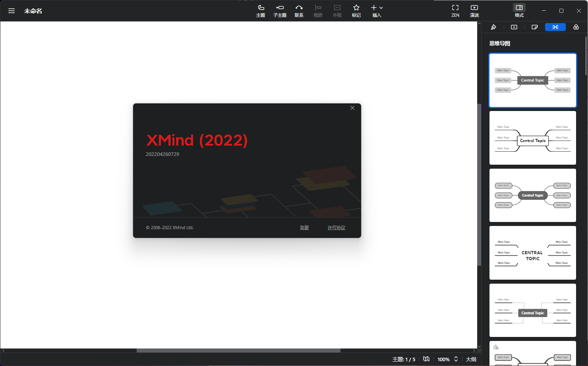Viewport: 588px width, 366px height.
Task: Pick the partly visible sketch skeleton at bottom
Action: (533, 353)
